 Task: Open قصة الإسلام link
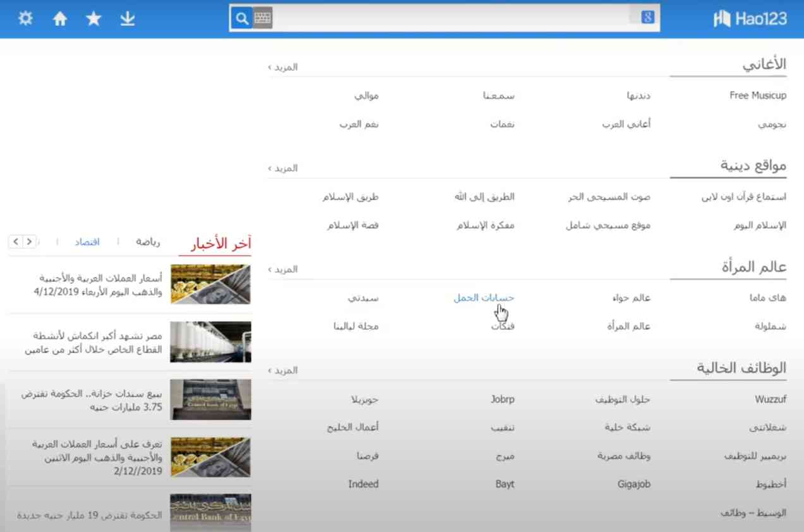(353, 226)
